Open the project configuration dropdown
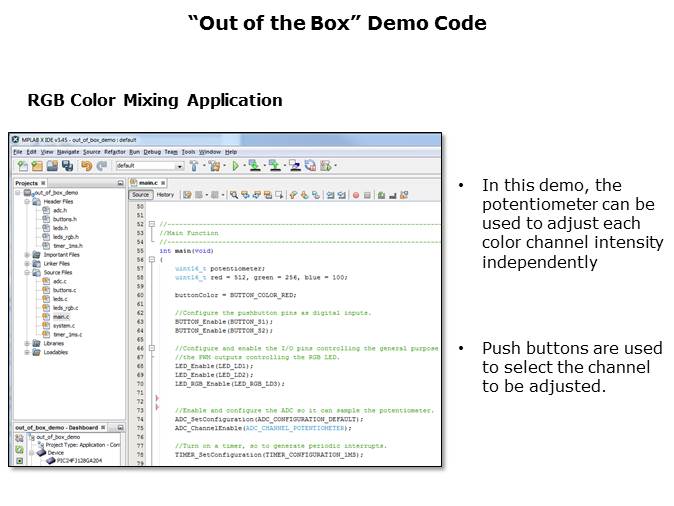The image size is (674, 506). pyautogui.click(x=179, y=166)
